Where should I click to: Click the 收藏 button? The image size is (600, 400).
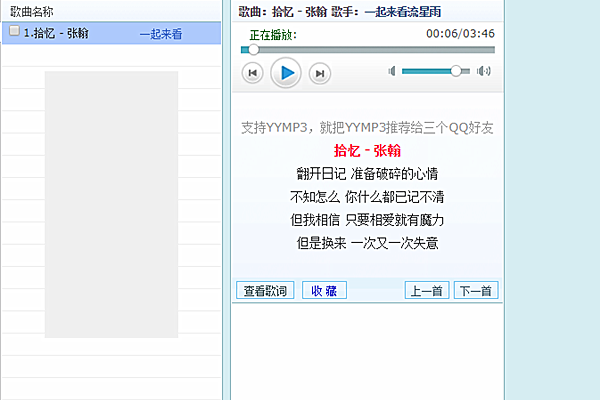point(324,291)
